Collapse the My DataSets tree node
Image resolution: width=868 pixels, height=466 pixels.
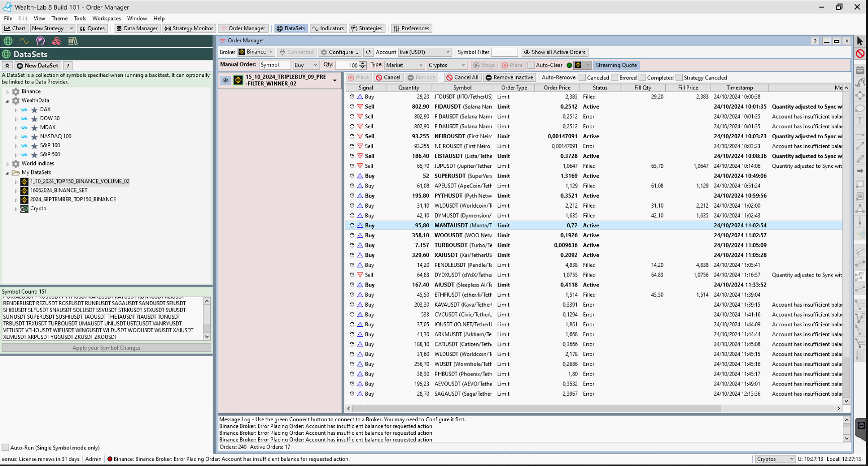[x=8, y=173]
